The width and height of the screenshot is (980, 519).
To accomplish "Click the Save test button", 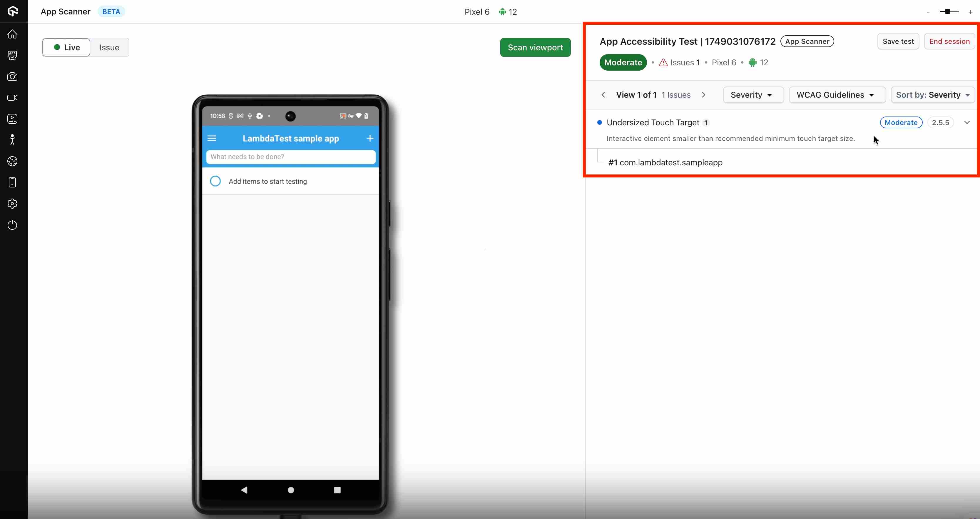I will pyautogui.click(x=898, y=41).
